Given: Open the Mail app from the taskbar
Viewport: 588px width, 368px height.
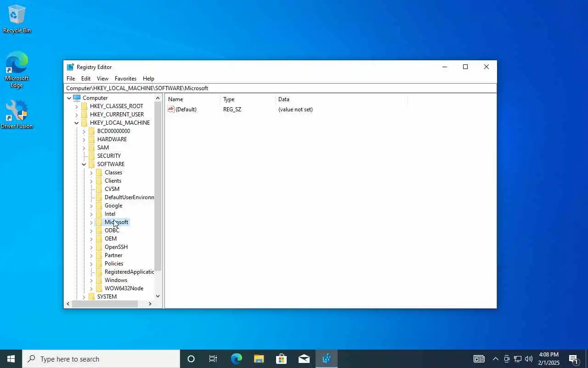Looking at the screenshot, I should click(x=304, y=359).
